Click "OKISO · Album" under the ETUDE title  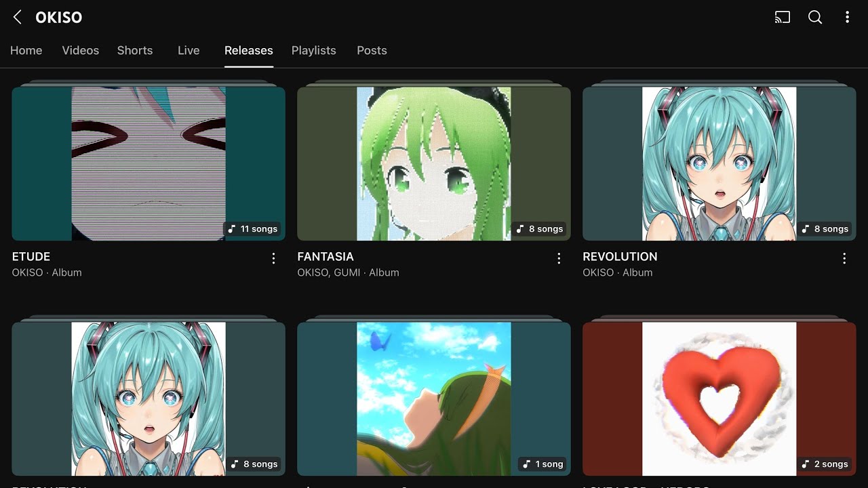(47, 272)
